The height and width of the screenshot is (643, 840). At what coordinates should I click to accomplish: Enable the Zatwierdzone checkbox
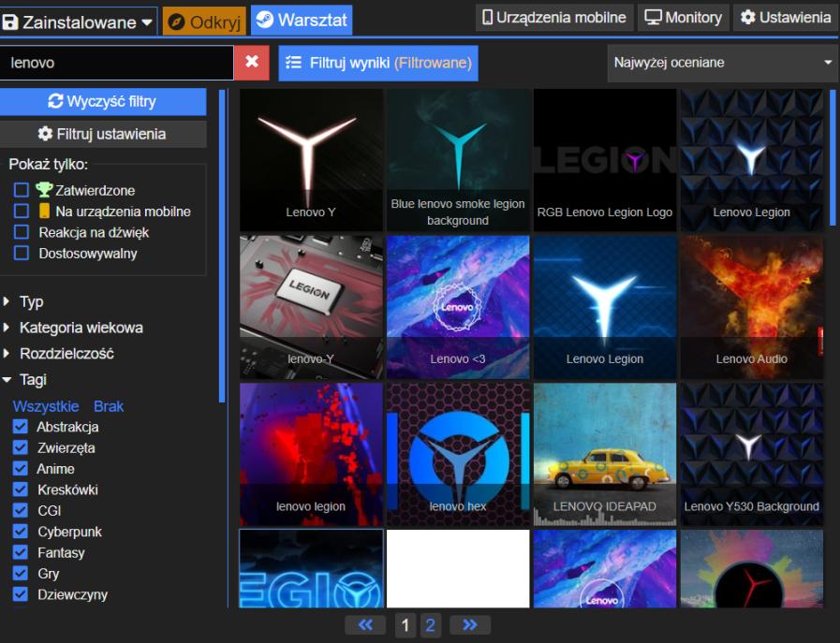pos(22,190)
